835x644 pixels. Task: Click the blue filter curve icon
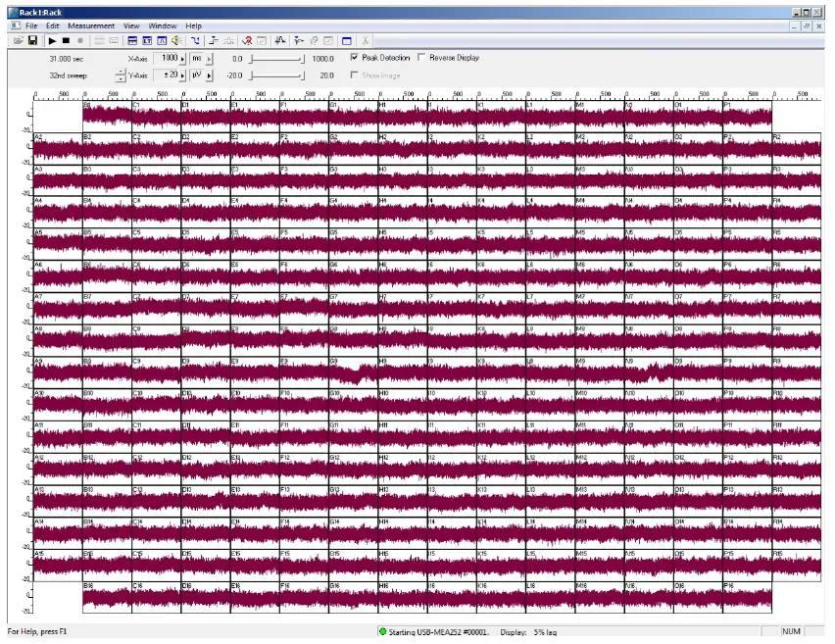coord(195,40)
